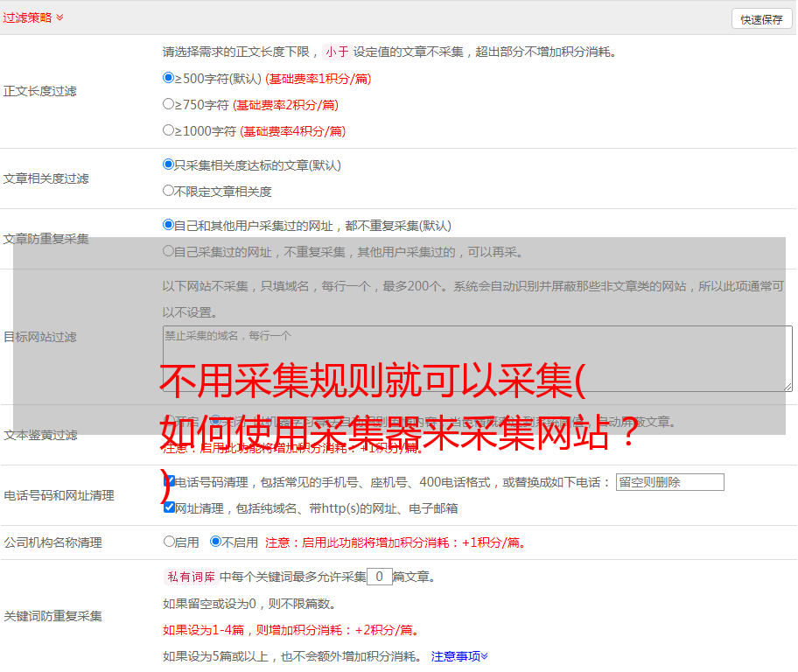Select the ≥500字符 default length option
This screenshot has height=672, width=798.
[169, 78]
